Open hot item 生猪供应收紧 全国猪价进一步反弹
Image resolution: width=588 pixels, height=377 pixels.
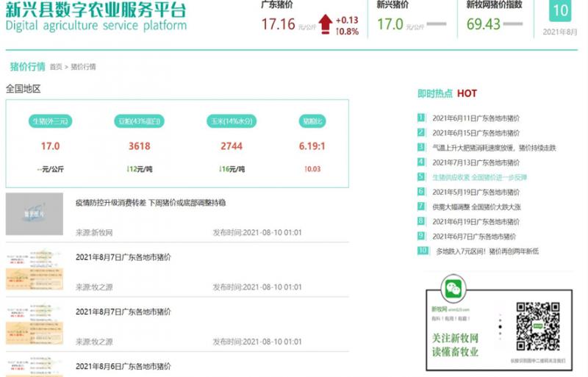(x=479, y=177)
